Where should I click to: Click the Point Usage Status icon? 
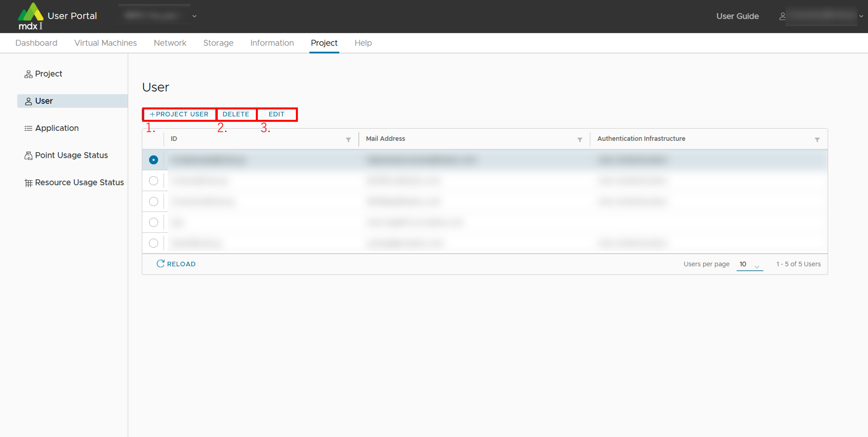(28, 156)
